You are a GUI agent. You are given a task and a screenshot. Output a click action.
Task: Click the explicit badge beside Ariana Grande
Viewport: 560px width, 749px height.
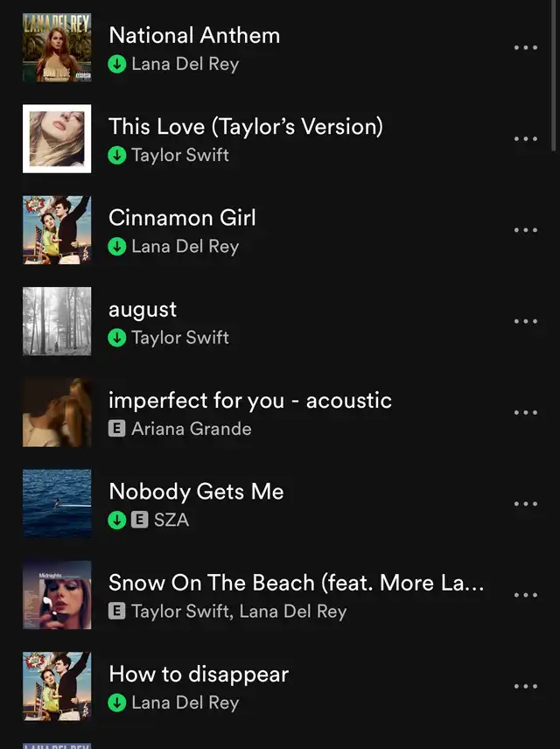[x=117, y=429]
